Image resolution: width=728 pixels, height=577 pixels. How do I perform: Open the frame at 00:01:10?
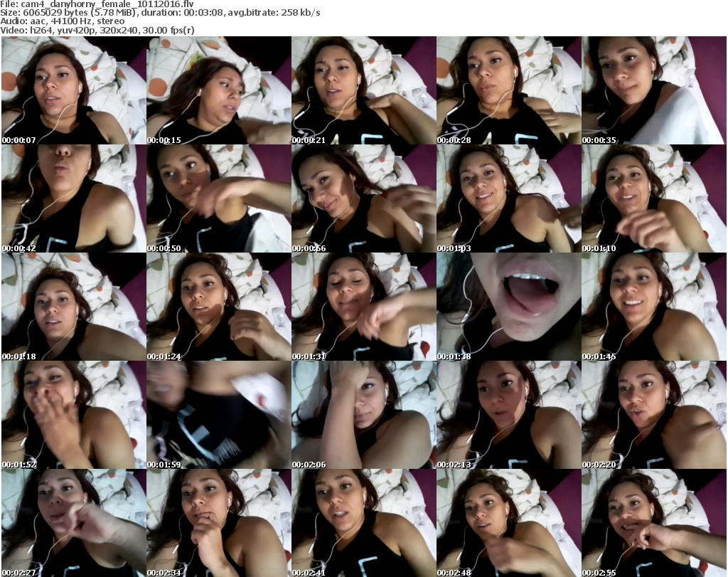click(654, 198)
